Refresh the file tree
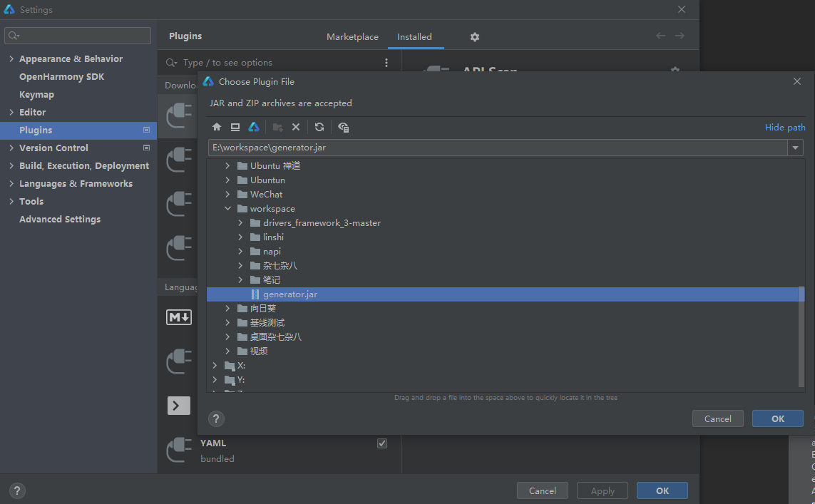This screenshot has height=504, width=815. point(319,127)
